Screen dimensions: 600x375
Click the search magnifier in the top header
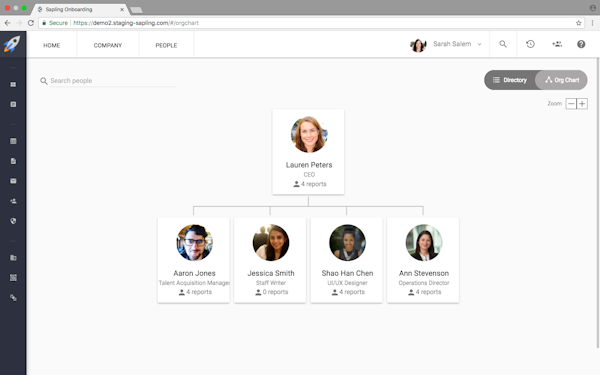(x=503, y=44)
